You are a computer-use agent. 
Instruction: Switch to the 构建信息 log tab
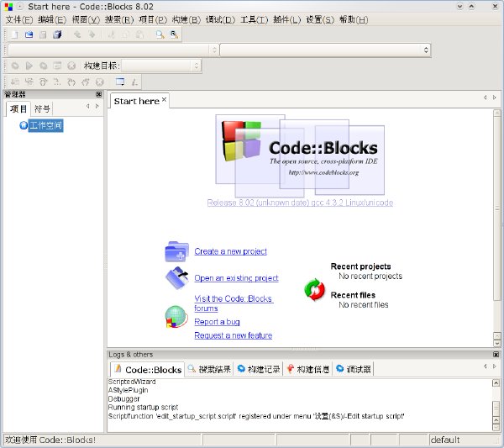point(307,369)
